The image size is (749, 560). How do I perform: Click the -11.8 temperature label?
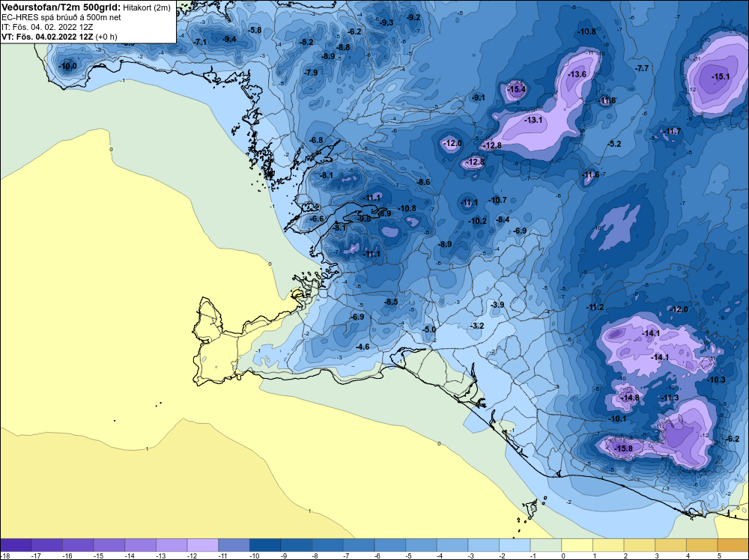coord(607,100)
